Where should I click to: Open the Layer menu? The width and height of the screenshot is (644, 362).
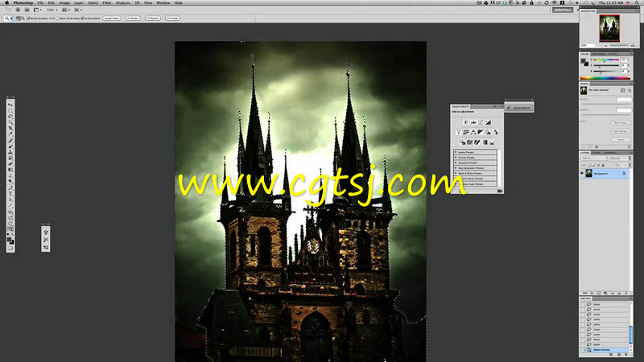point(78,2)
